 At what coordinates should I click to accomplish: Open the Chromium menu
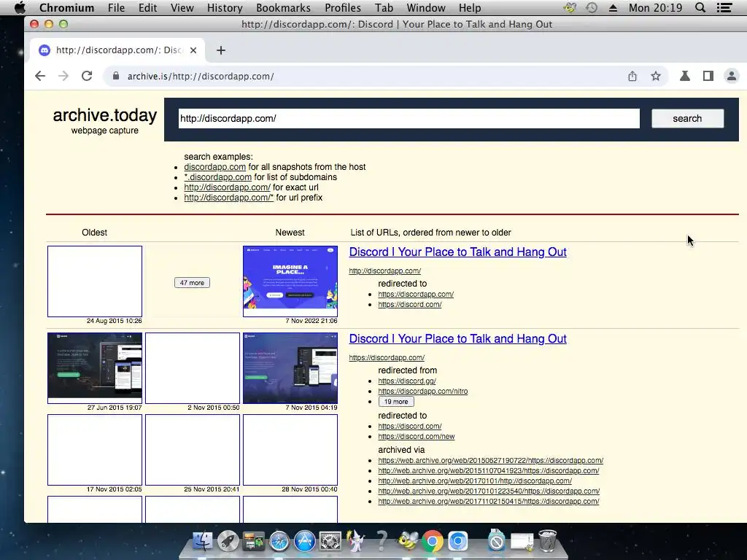coord(66,7)
